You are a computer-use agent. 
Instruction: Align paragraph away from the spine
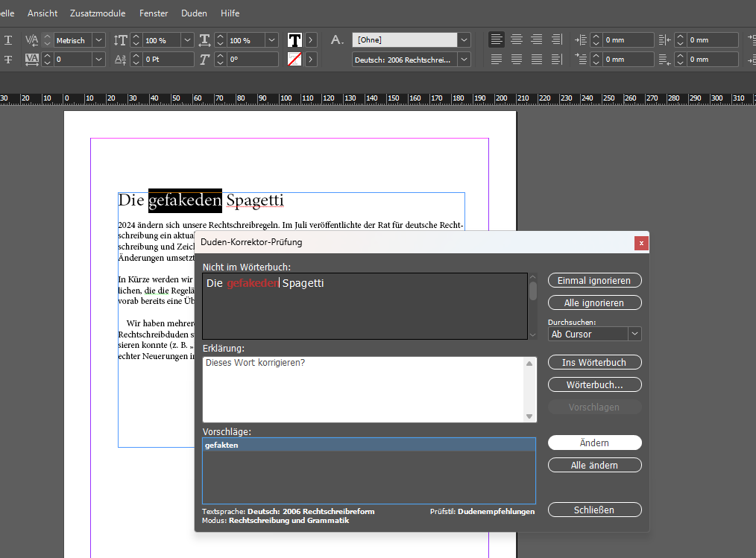click(x=557, y=60)
